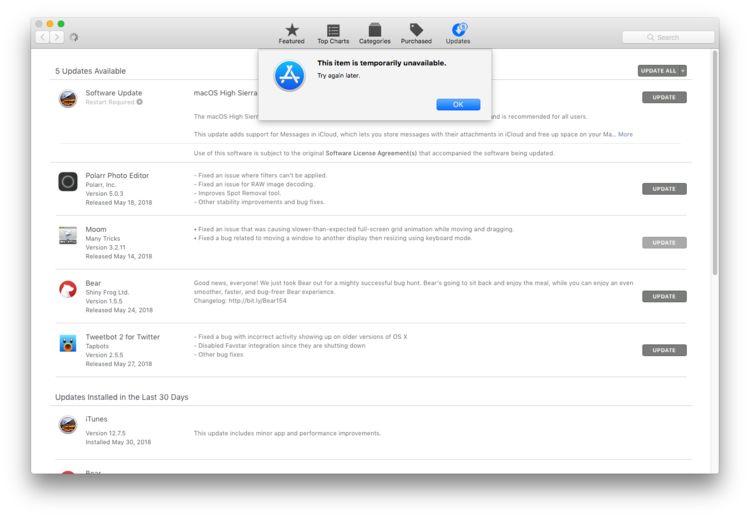Open the Software License Agreement(s) link
The height and width of the screenshot is (518, 750).
(371, 153)
